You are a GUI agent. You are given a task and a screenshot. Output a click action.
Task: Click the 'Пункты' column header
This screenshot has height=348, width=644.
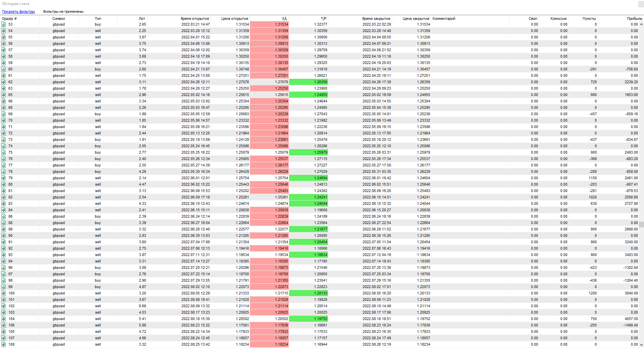589,19
